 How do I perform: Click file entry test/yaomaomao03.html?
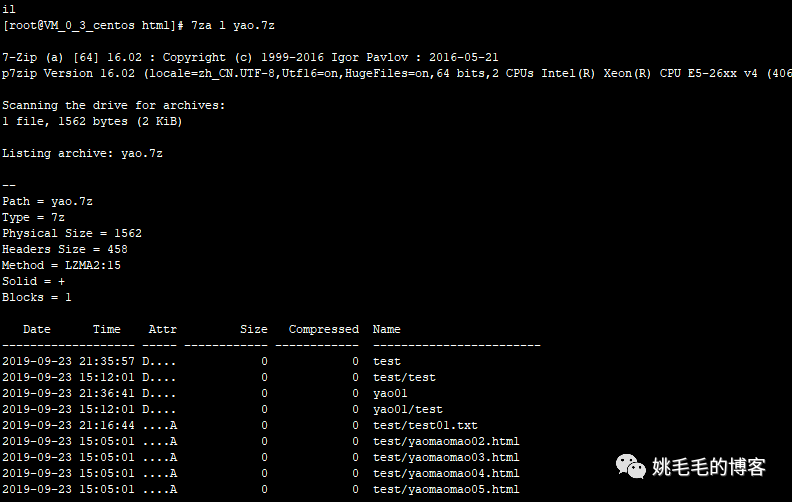tap(446, 458)
